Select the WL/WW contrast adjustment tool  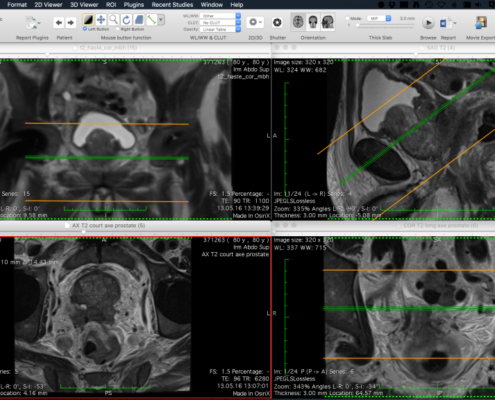coord(88,20)
